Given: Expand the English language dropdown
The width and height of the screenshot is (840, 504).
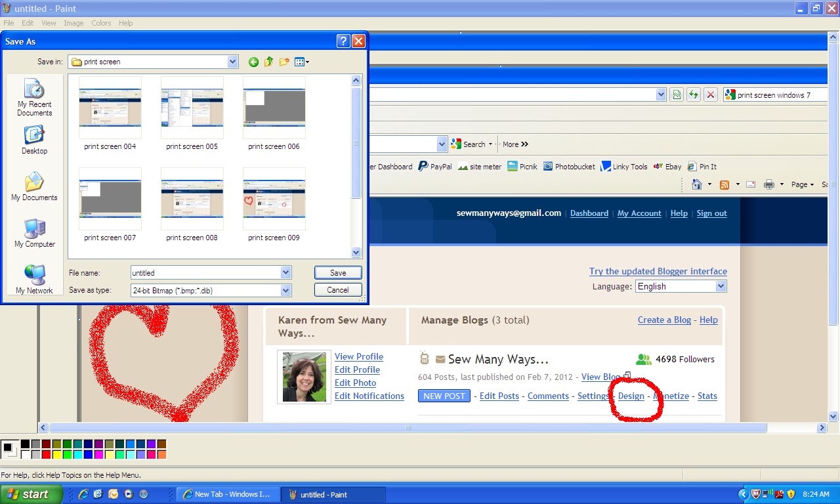Looking at the screenshot, I should (x=722, y=286).
